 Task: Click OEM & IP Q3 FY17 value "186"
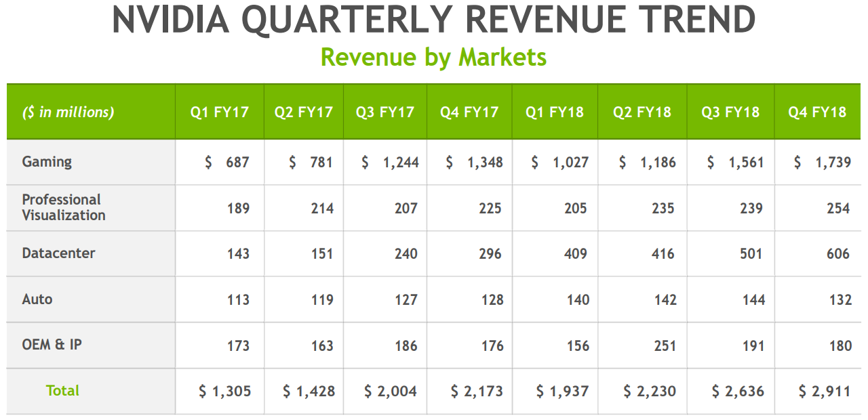coord(406,346)
